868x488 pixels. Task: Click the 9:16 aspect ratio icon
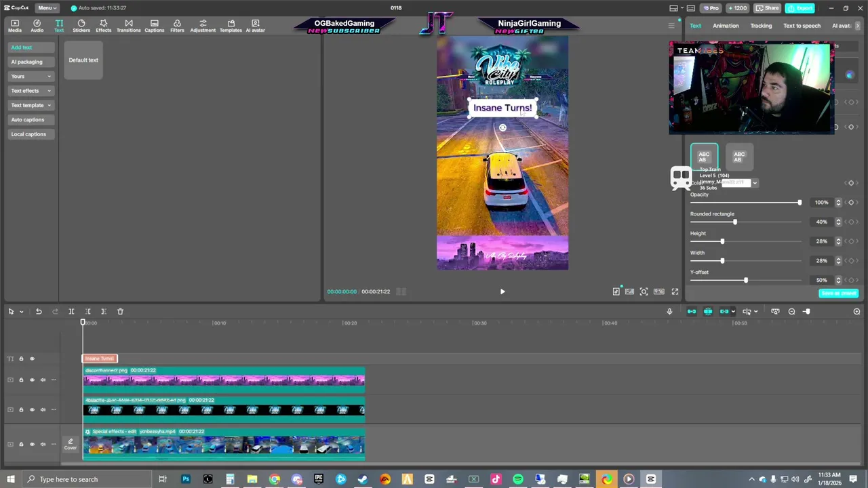pos(658,291)
